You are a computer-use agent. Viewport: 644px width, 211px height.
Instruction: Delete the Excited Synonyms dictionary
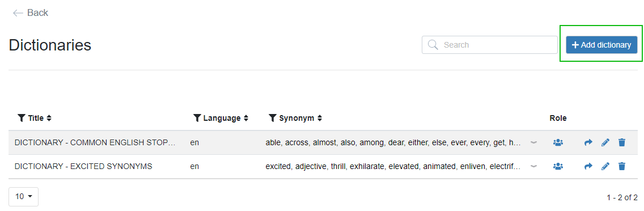(622, 167)
